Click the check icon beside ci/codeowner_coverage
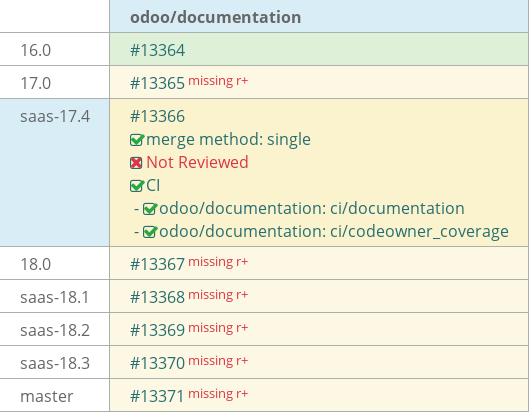 150,231
